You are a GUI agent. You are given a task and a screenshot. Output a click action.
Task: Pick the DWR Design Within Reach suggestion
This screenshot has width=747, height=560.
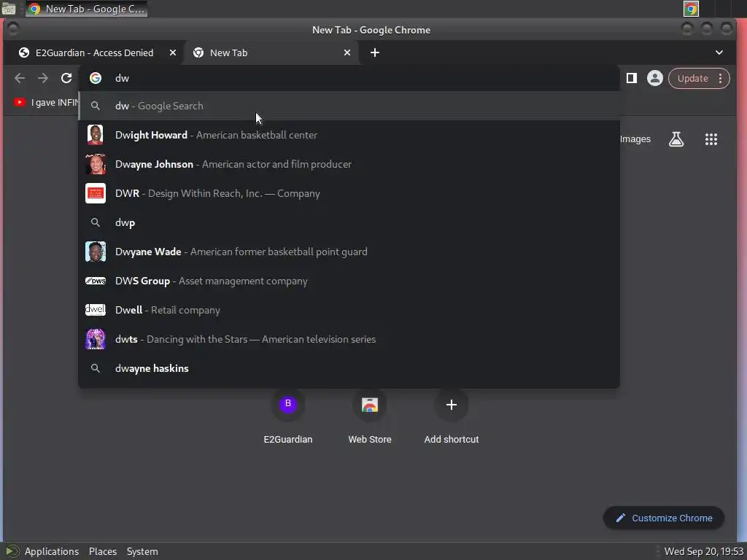[349, 193]
